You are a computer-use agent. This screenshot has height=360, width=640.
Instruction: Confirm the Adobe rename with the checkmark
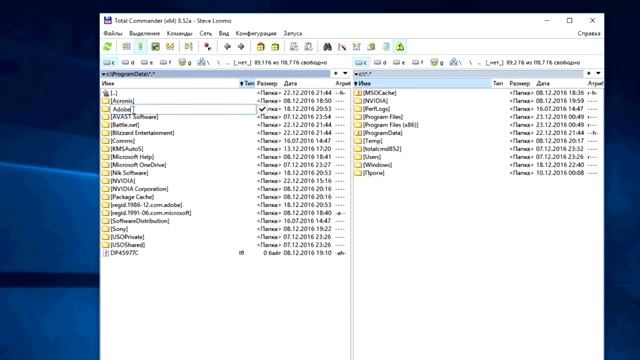pos(262,109)
